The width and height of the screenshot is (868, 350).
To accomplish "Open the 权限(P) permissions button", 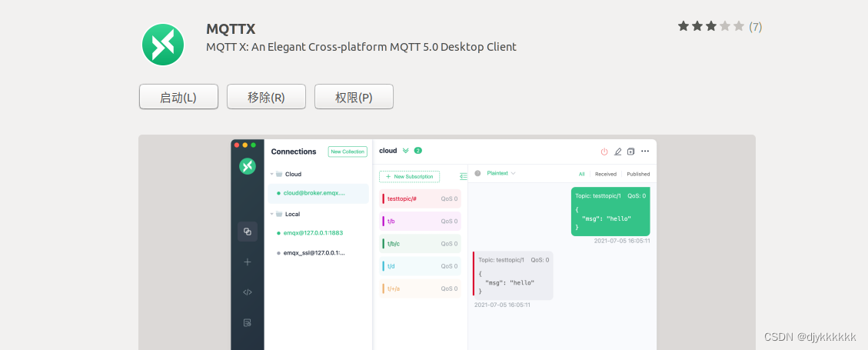I will (354, 97).
